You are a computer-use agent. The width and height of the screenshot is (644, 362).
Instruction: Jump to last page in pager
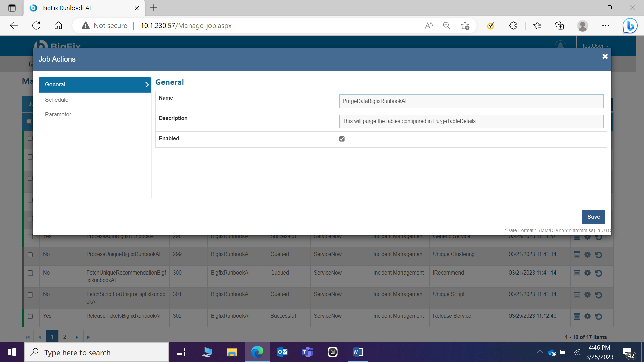click(88, 337)
